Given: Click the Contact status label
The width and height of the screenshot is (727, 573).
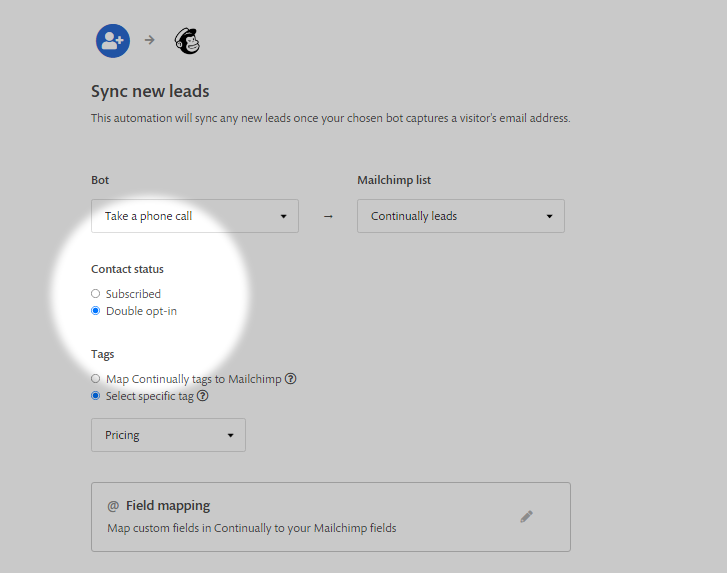Looking at the screenshot, I should click(x=128, y=269).
